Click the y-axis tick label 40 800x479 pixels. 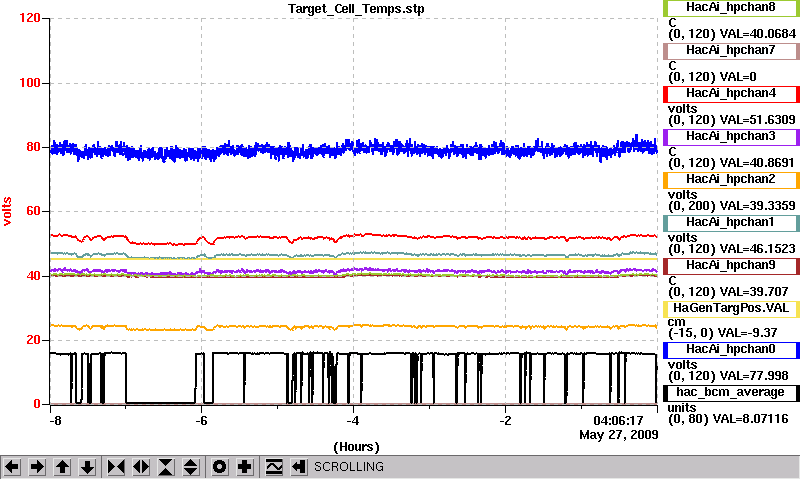pyautogui.click(x=33, y=276)
